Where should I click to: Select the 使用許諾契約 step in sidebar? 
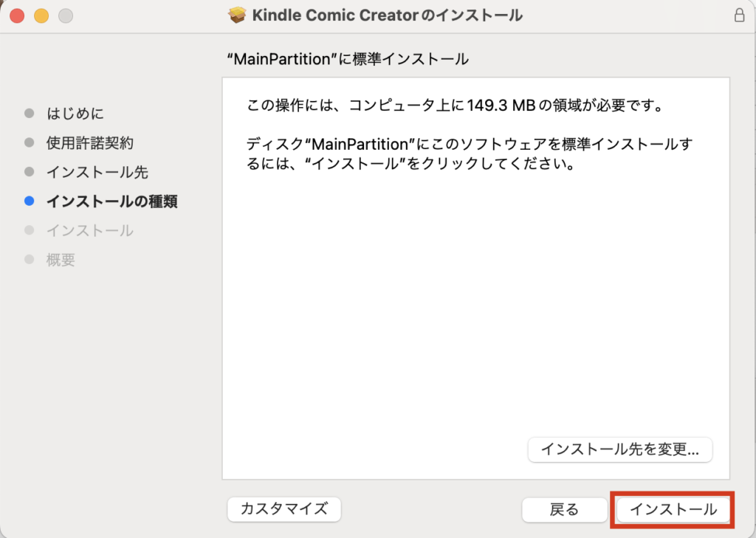pos(90,142)
